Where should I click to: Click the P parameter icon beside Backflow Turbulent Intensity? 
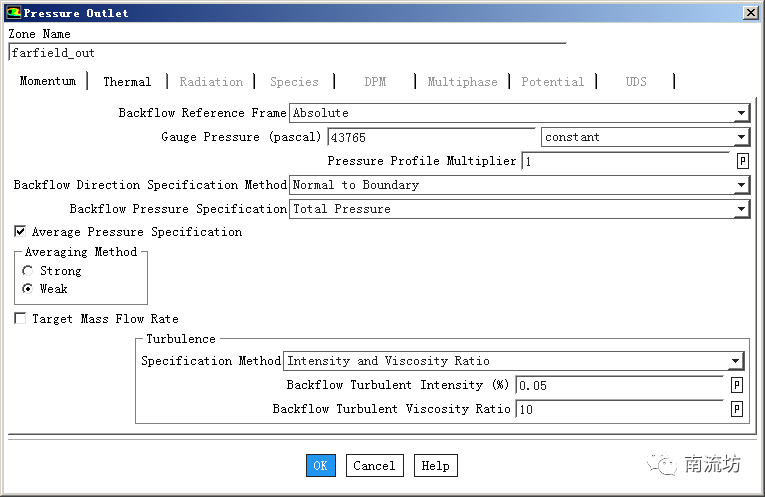pyautogui.click(x=736, y=385)
